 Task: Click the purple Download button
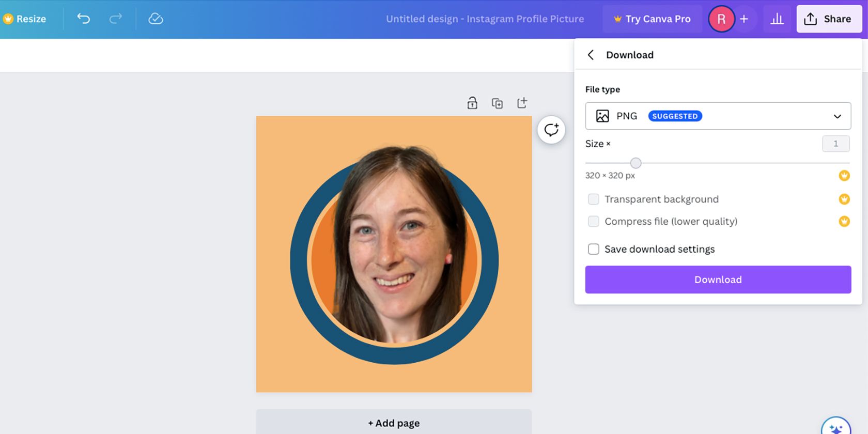coord(718,280)
